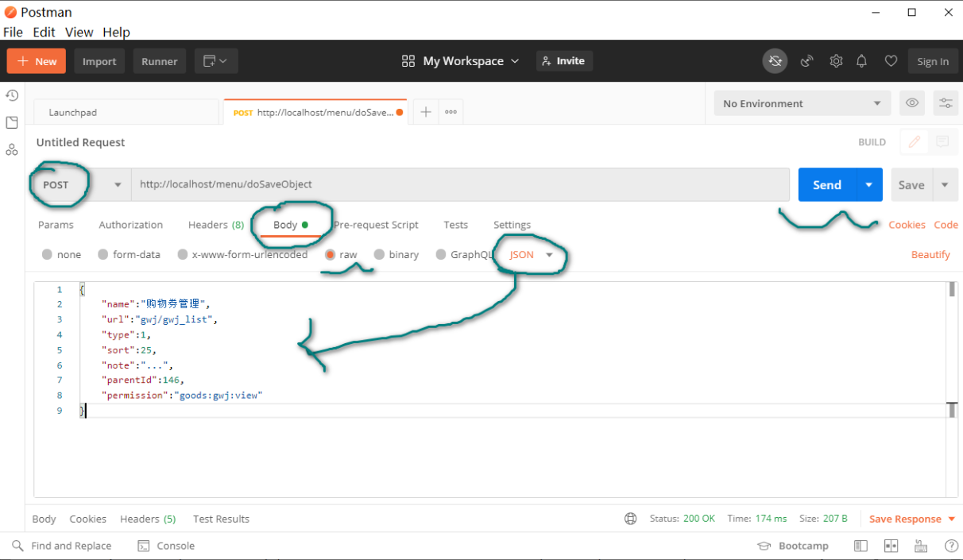The width and height of the screenshot is (963, 560).
Task: Open the History sidebar icon
Action: [12, 95]
